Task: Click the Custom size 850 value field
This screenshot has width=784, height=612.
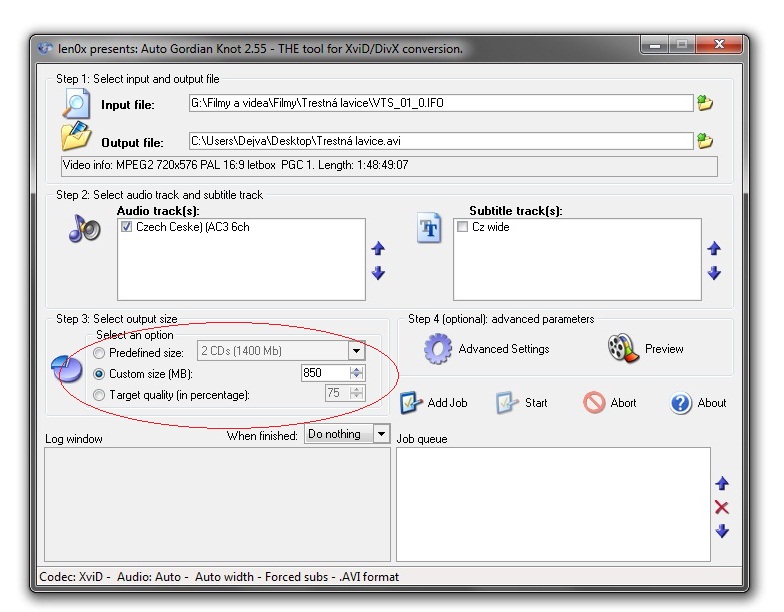Action: tap(325, 373)
